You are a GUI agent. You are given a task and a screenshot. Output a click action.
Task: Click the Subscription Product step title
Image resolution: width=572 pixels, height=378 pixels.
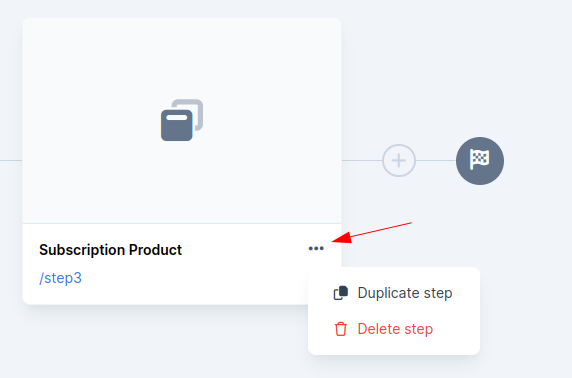111,250
